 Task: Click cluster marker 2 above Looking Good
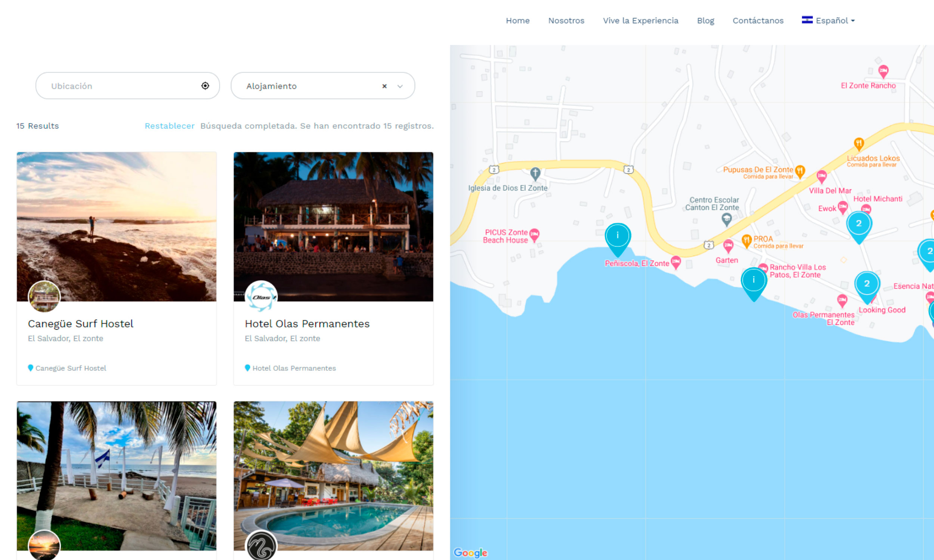(866, 284)
